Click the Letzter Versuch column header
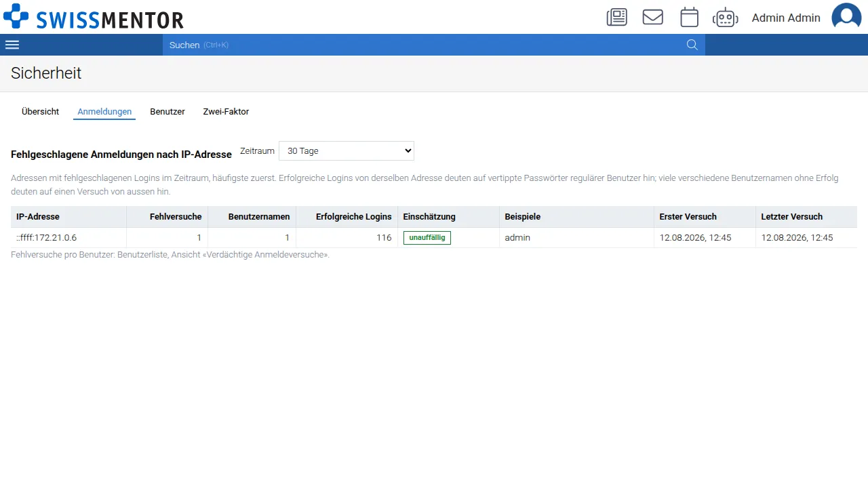Image resolution: width=868 pixels, height=488 pixels. coord(806,217)
